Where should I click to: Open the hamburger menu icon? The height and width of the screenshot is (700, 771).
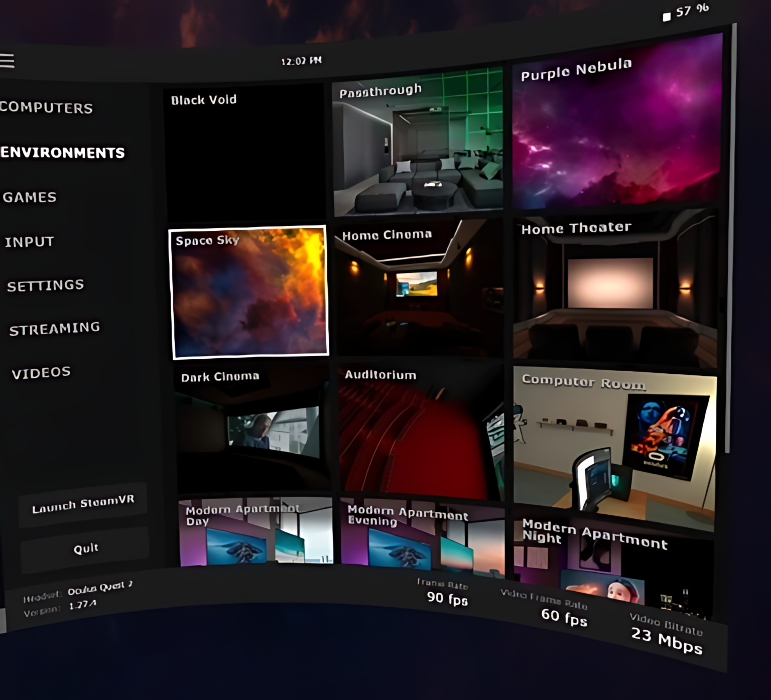pyautogui.click(x=7, y=61)
